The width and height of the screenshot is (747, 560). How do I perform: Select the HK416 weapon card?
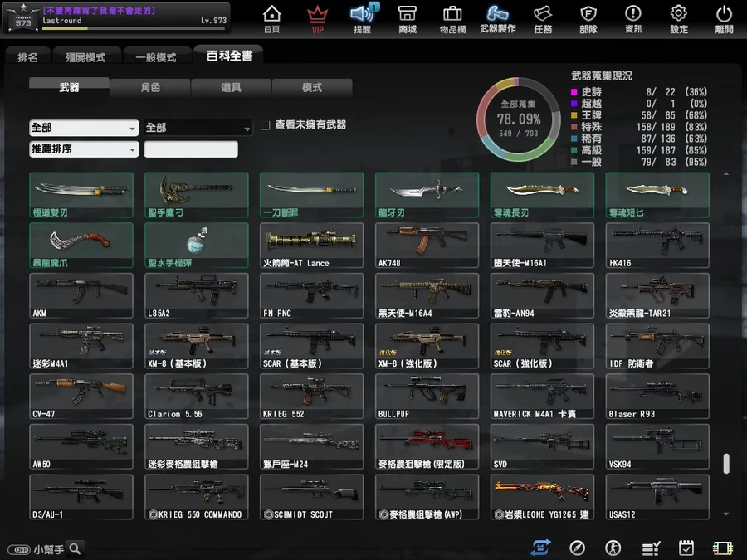(657, 246)
